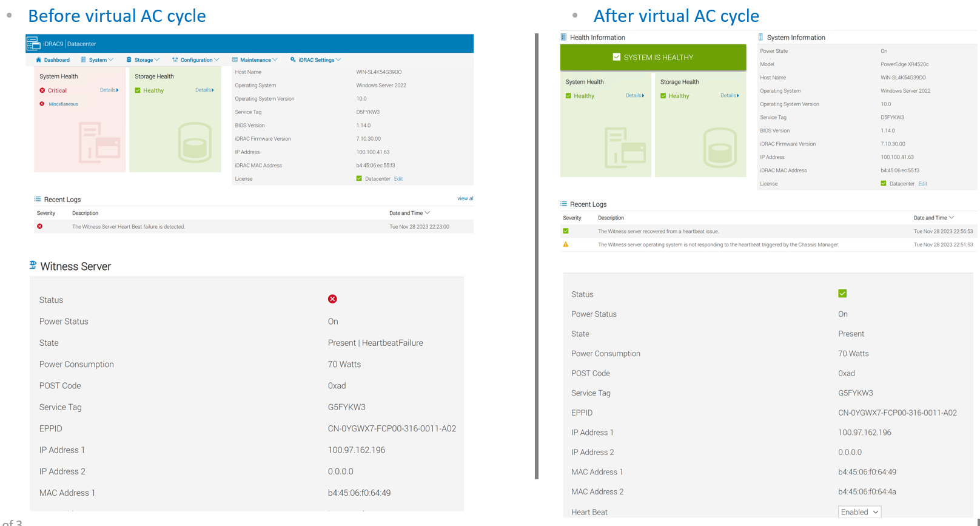Viewport: 980px width, 526px height.
Task: Click the Description column header in after panel
Action: (x=611, y=218)
